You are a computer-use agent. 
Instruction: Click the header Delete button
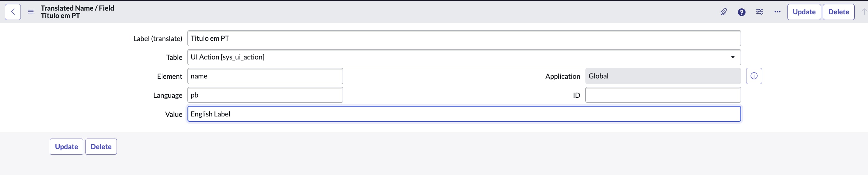click(838, 12)
